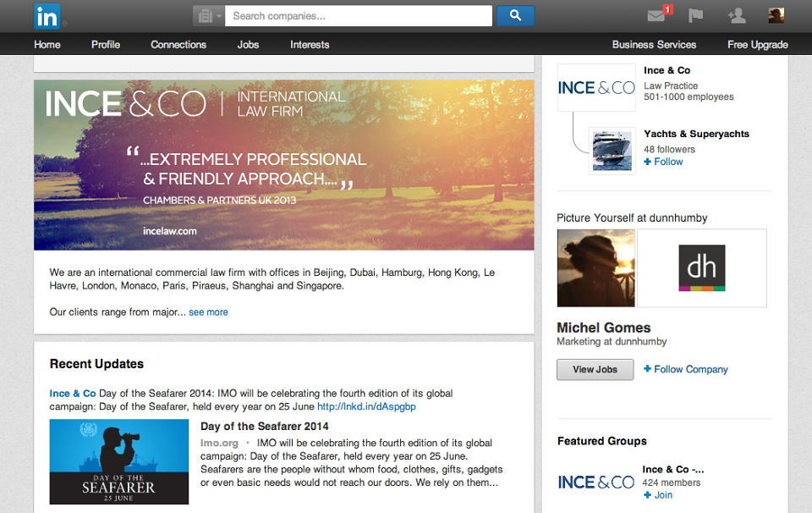Screen dimensions: 812x513
Task: Click the Follow Company link
Action: coord(686,369)
